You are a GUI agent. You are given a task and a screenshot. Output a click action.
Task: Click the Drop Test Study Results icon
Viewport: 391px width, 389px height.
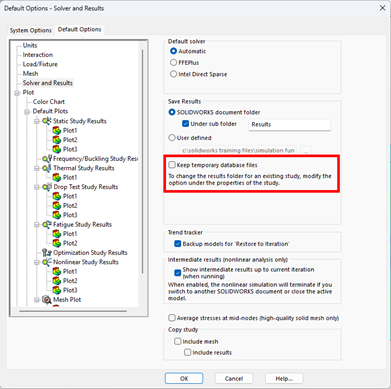(47, 187)
